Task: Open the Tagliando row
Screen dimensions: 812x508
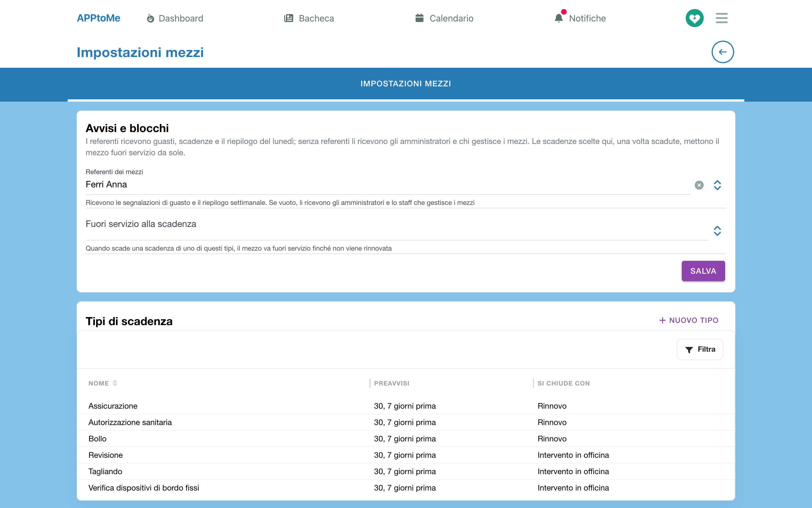Action: [x=406, y=471]
